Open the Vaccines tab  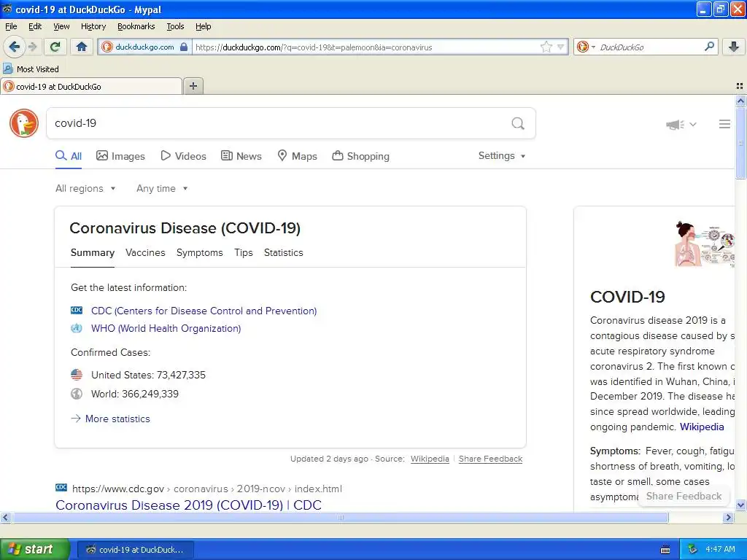pos(145,253)
